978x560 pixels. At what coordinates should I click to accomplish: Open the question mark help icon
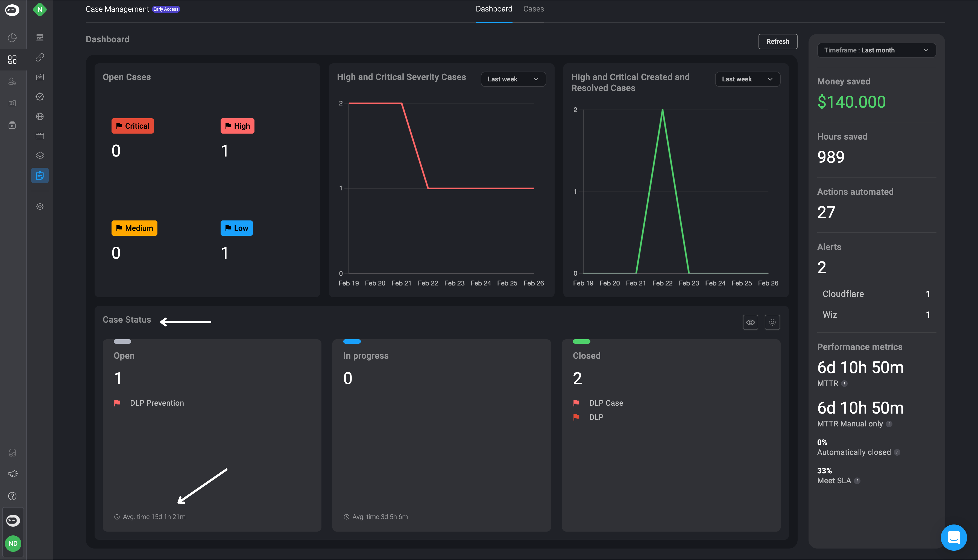(12, 496)
